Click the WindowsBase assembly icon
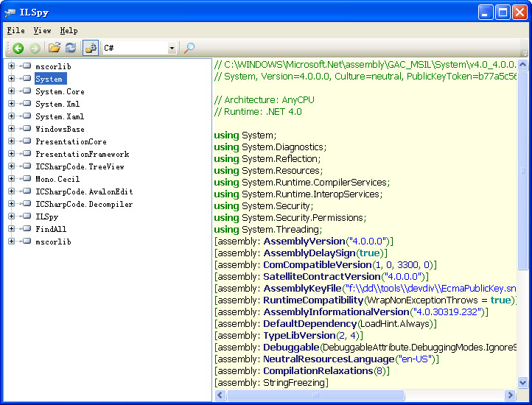532x405 pixels. (27, 129)
